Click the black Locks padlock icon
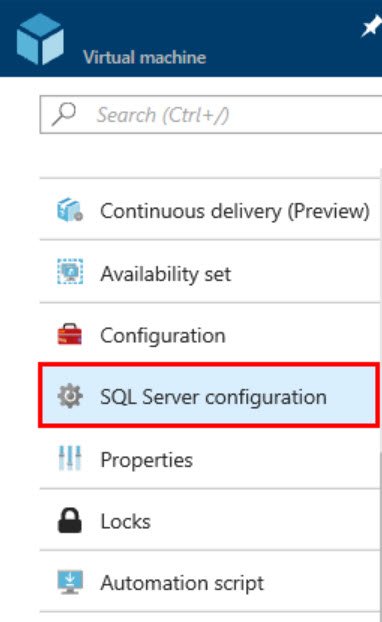Image resolution: width=382 pixels, height=622 pixels. click(x=70, y=520)
